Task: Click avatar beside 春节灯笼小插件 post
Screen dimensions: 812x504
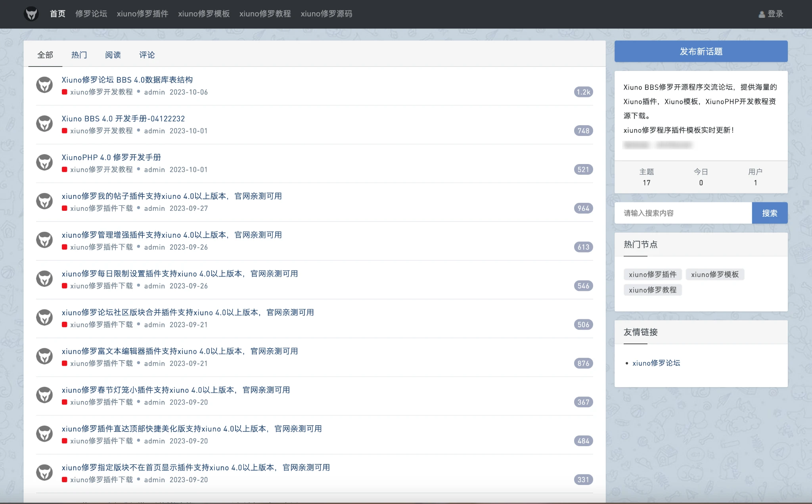Action: [x=44, y=395]
